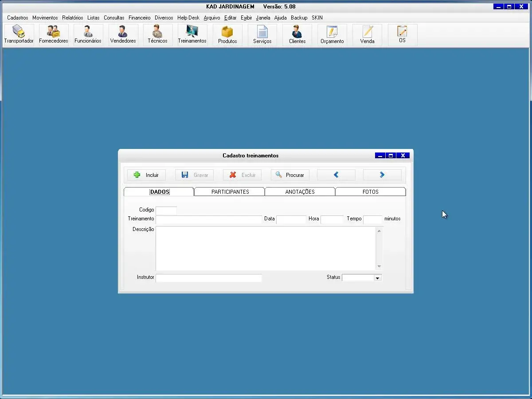Expand the Status dropdown
This screenshot has height=399, width=532.
coord(377,278)
